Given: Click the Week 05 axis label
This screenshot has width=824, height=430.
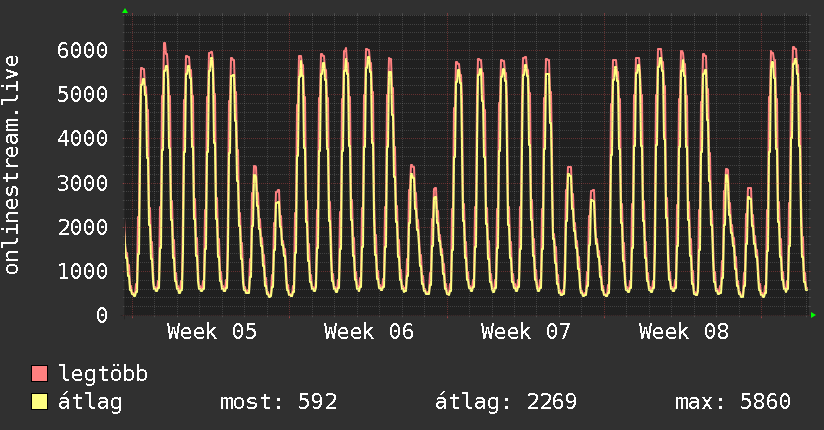Looking at the screenshot, I should coord(212,332).
